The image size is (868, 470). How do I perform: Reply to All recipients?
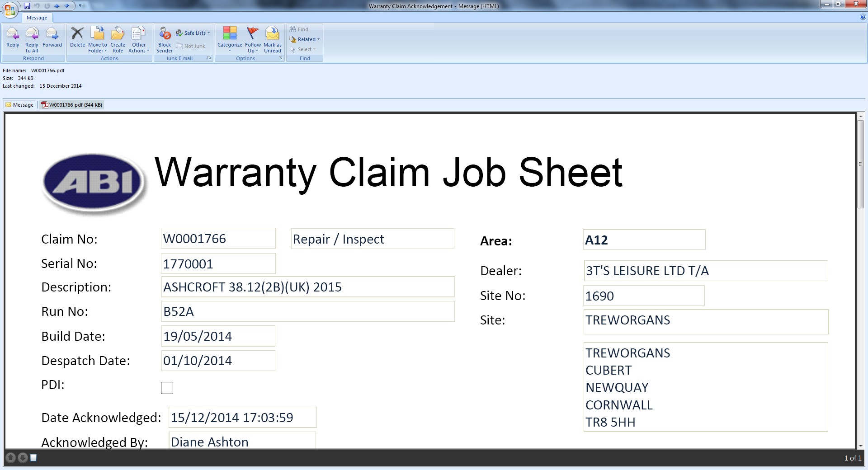32,40
